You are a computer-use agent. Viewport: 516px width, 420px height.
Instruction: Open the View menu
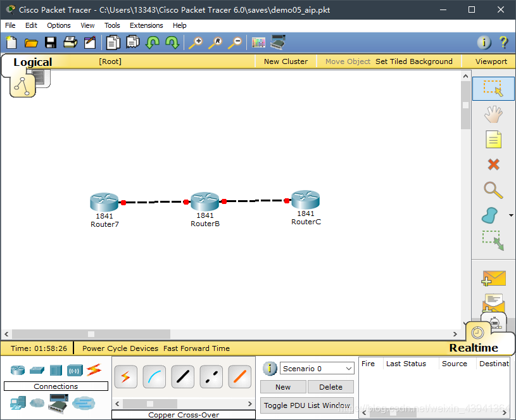pos(87,25)
